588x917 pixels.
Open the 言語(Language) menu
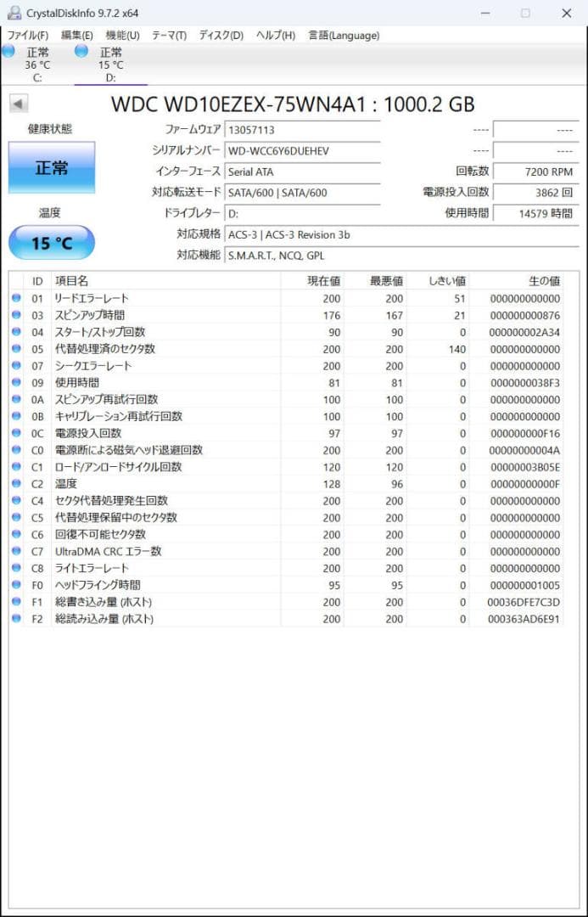tap(344, 35)
